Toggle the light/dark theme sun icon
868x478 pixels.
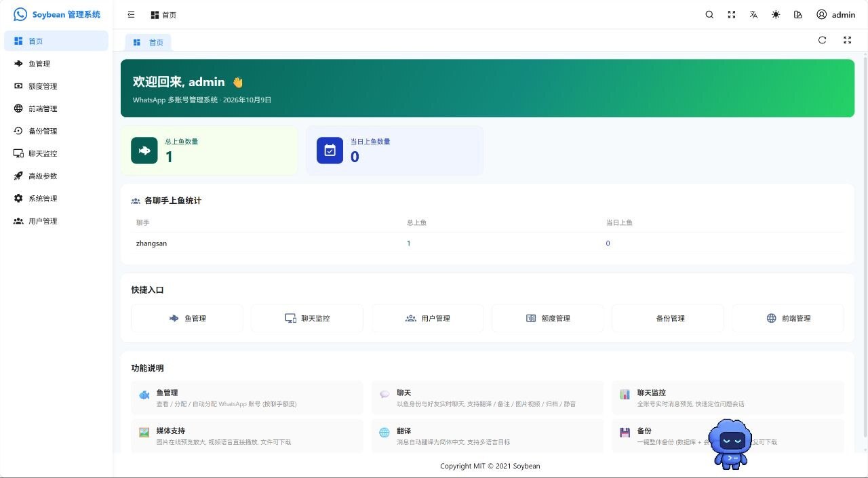click(776, 14)
